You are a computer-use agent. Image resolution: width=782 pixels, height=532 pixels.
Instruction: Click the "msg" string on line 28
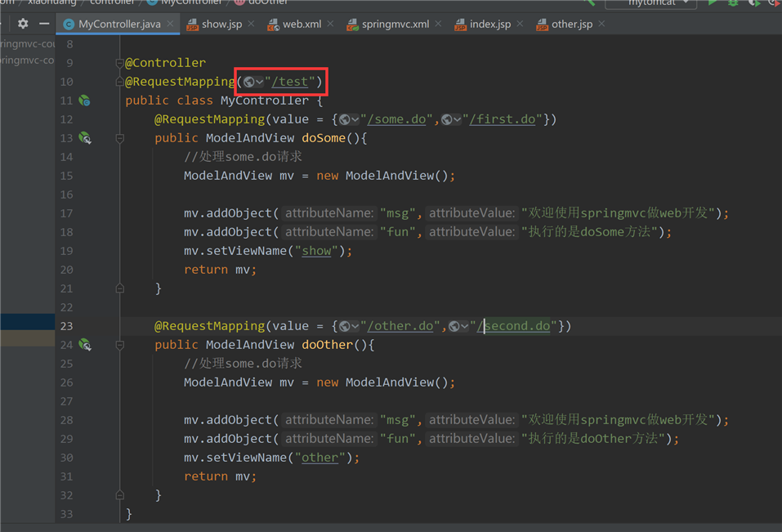tap(397, 420)
